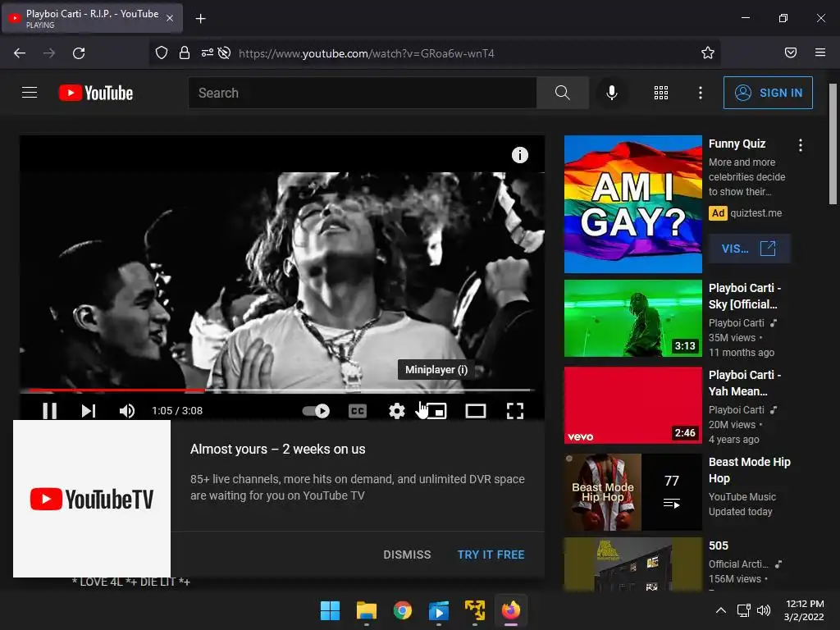Open the YouTube apps grid
Image resolution: width=840 pixels, height=630 pixels.
661,93
